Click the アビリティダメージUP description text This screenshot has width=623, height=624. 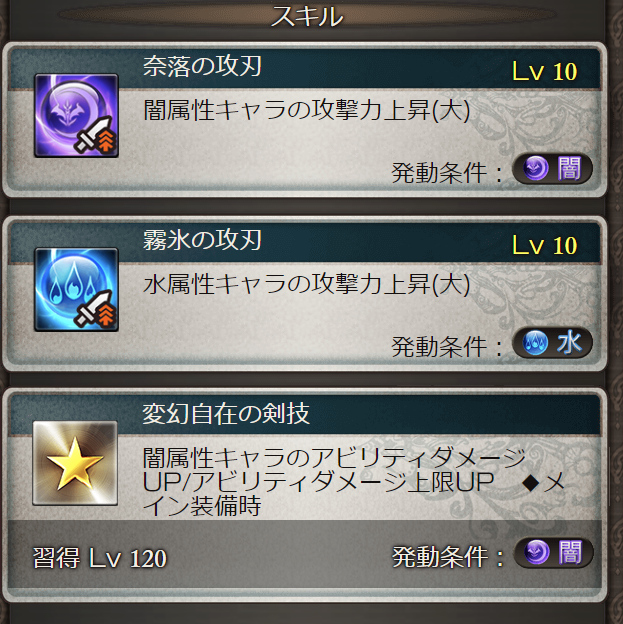click(x=353, y=482)
